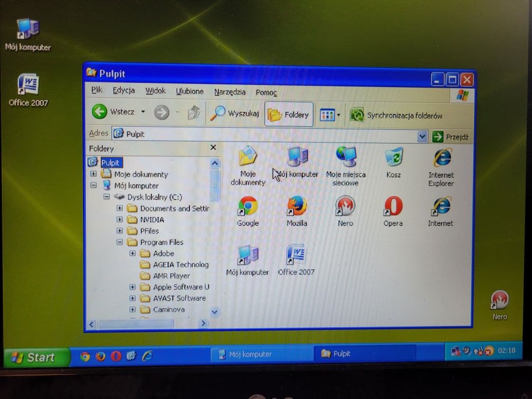
Task: Expand AVAST Software folder node
Action: click(x=132, y=298)
